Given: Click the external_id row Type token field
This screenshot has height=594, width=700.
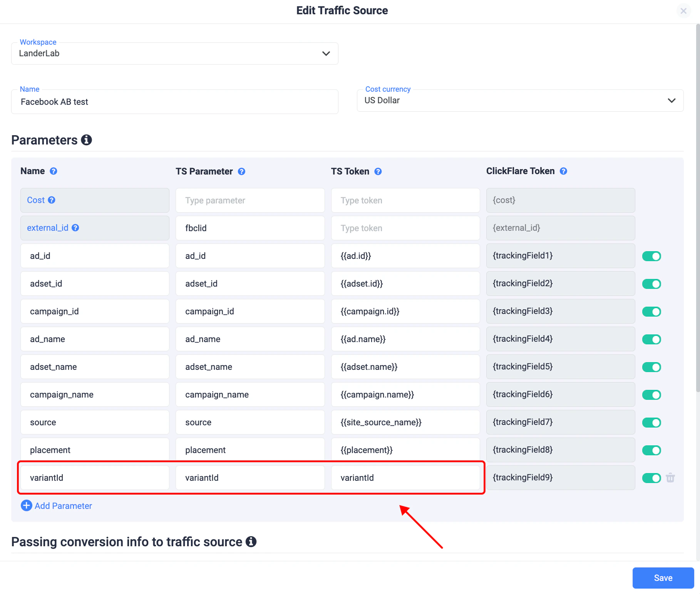Looking at the screenshot, I should 405,228.
